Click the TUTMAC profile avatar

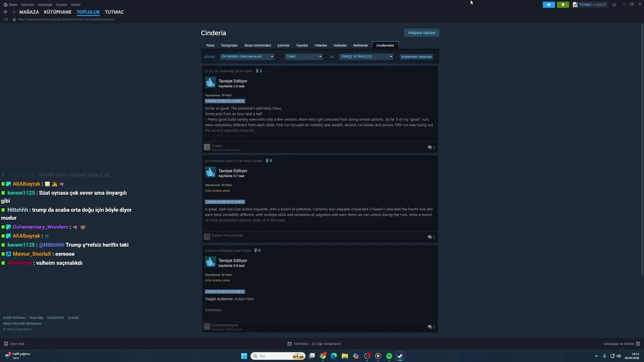tap(575, 5)
